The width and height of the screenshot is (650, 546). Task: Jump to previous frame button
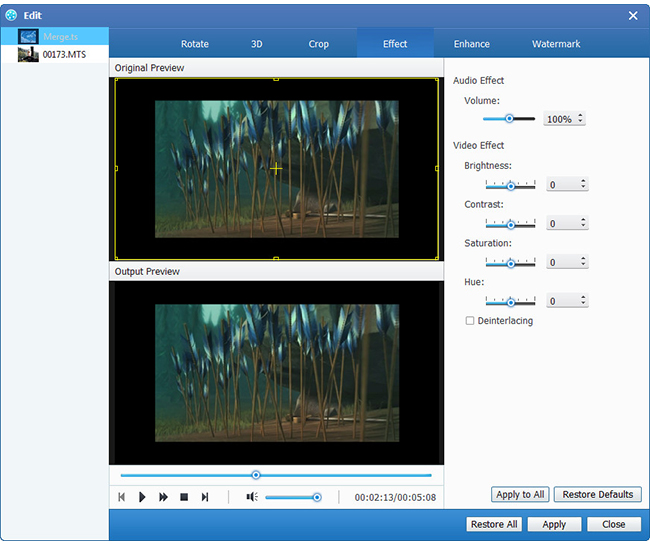tap(121, 497)
